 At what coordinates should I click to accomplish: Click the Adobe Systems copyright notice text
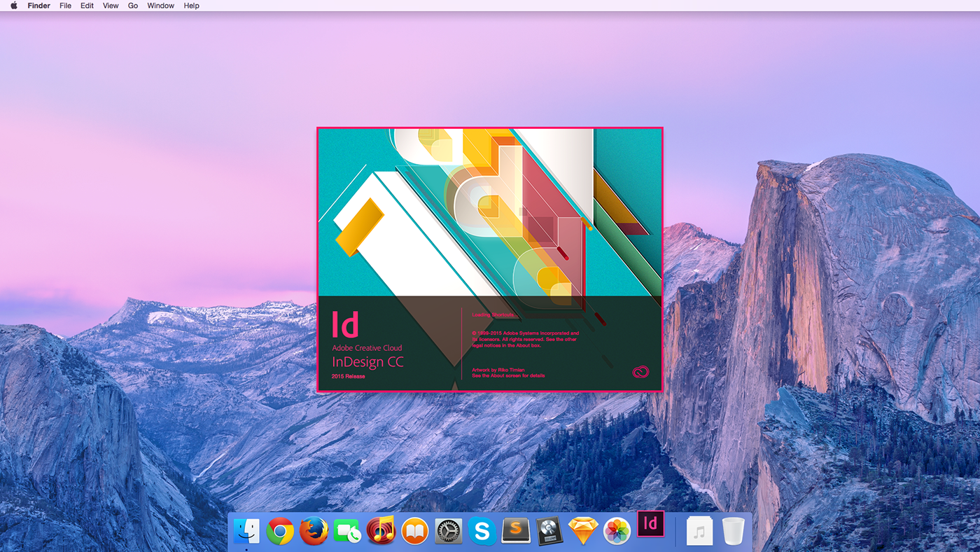525,339
